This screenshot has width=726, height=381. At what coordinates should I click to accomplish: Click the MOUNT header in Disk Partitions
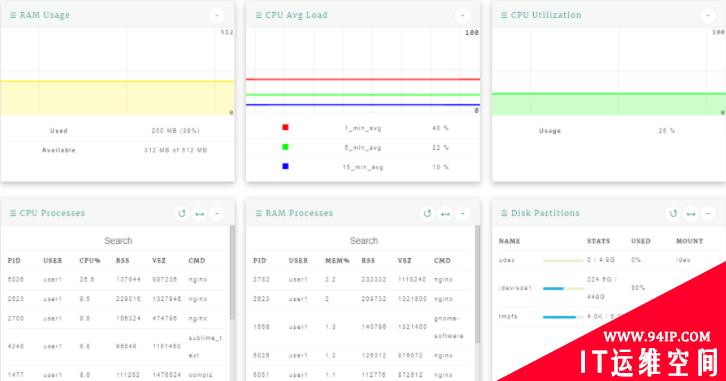[x=689, y=241]
